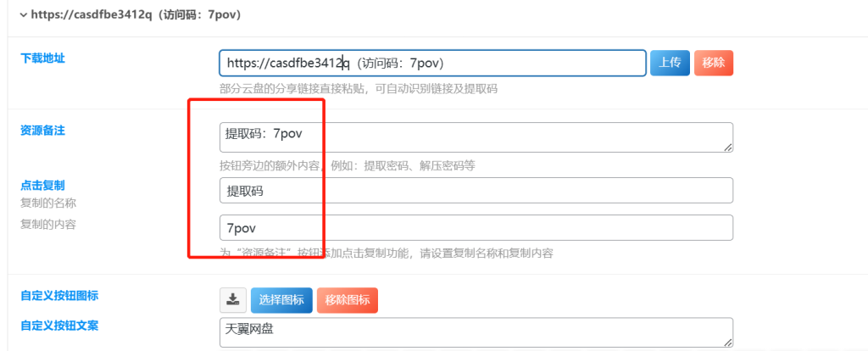Open icon picker via 选择图标 button
This screenshot has height=351, width=868.
click(281, 300)
